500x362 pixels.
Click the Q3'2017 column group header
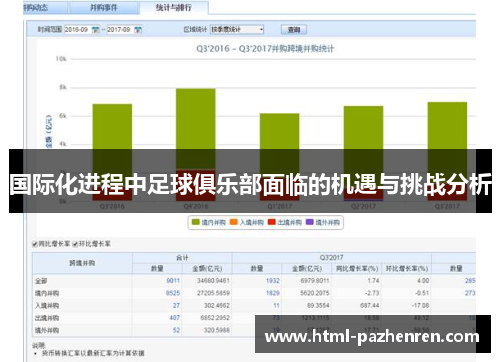331,258
